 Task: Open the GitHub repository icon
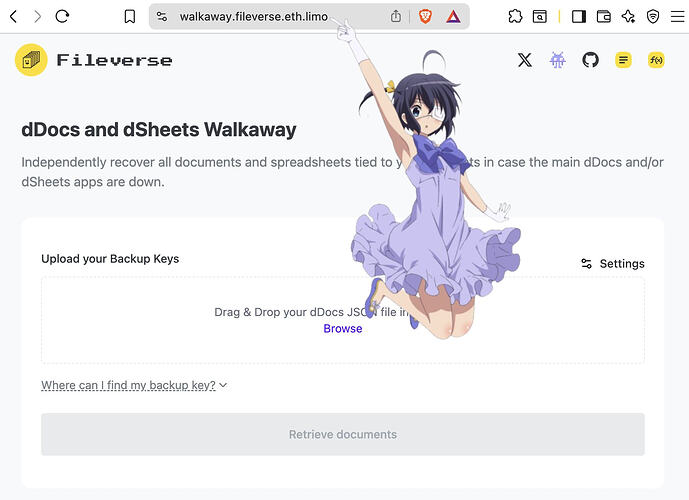coord(590,60)
